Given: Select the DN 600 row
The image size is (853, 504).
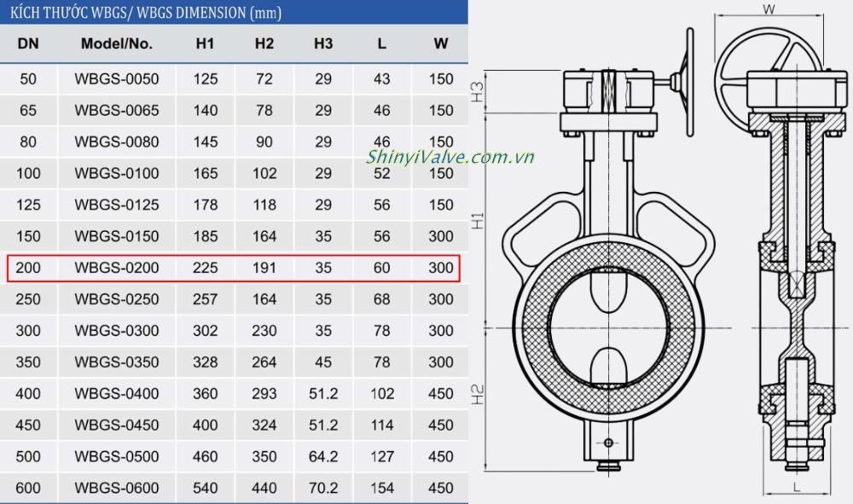Looking at the screenshot, I should 235,489.
